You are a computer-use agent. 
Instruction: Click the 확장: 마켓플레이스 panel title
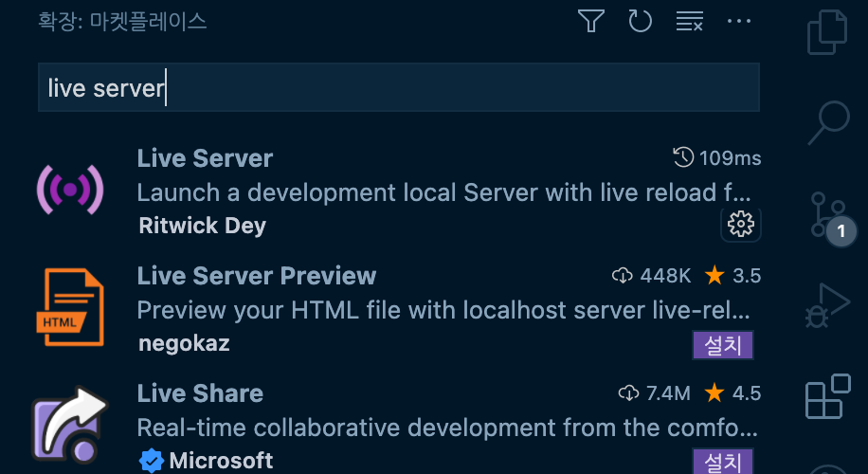[122, 22]
